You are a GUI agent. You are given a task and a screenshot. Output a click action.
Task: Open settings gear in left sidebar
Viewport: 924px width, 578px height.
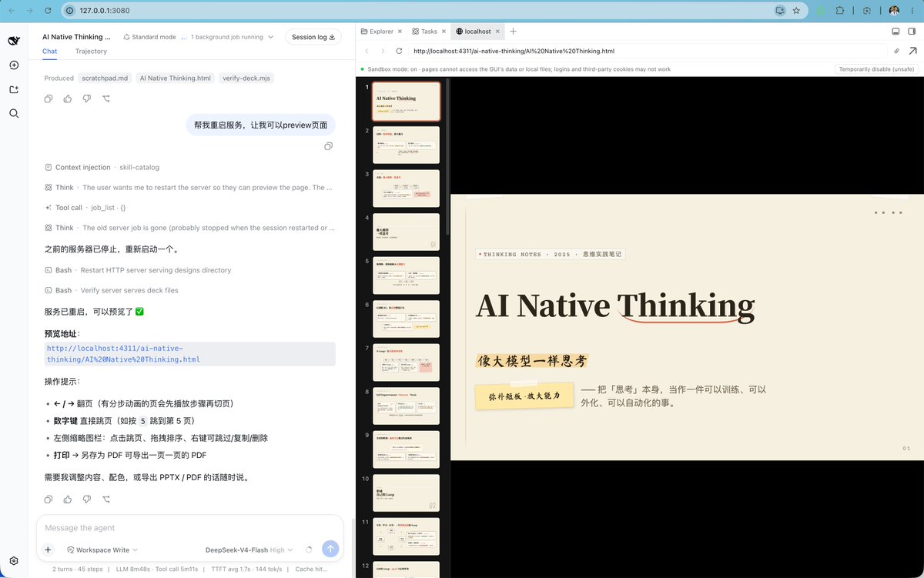pyautogui.click(x=14, y=561)
